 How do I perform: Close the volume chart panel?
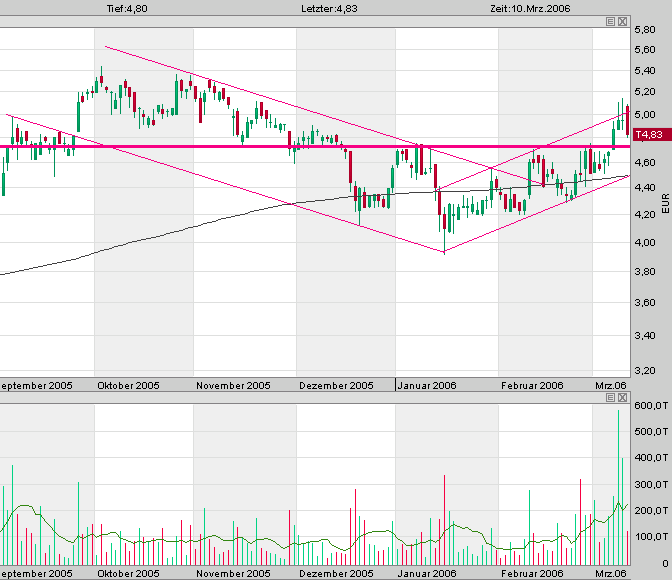(x=622, y=398)
